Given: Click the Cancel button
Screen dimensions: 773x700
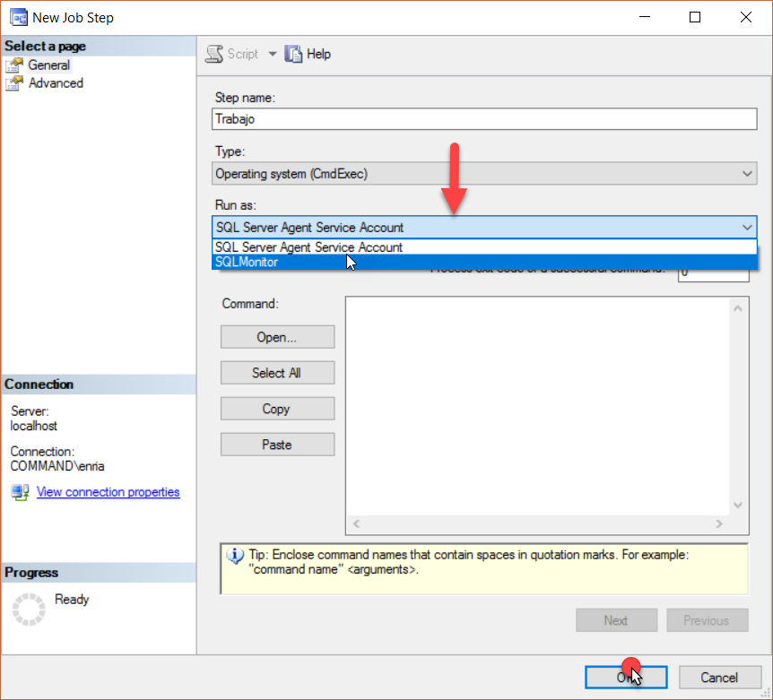Looking at the screenshot, I should click(x=719, y=677).
